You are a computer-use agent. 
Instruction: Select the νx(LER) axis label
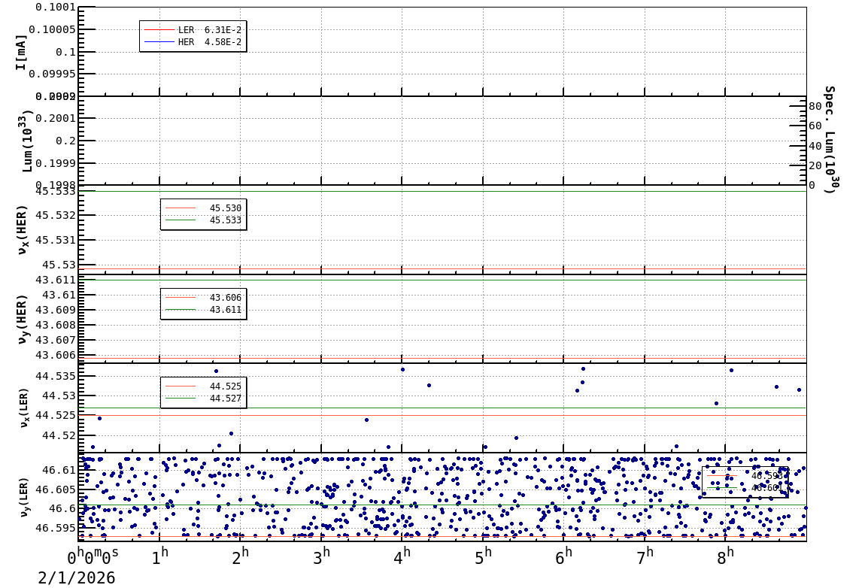tap(23, 408)
